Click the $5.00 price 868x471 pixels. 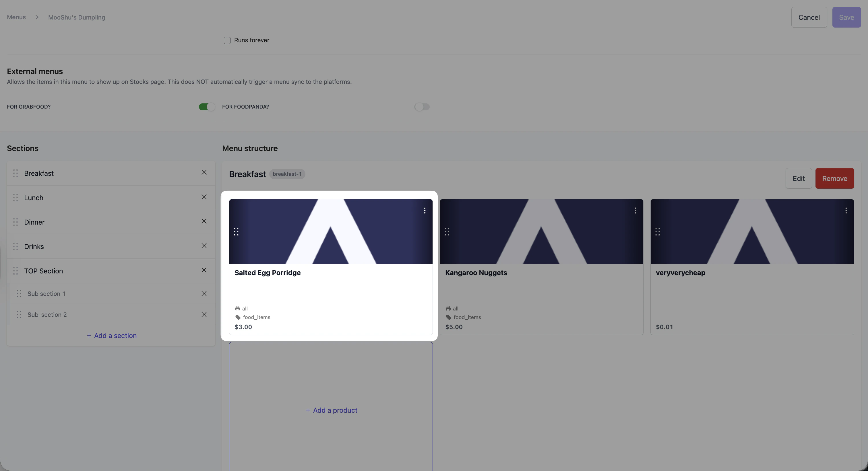(x=454, y=327)
